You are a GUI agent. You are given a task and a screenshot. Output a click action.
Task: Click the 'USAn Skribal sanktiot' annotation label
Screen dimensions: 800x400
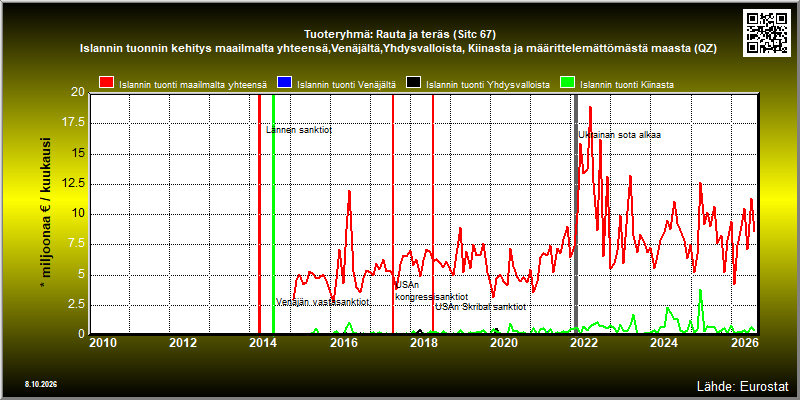[x=480, y=307]
